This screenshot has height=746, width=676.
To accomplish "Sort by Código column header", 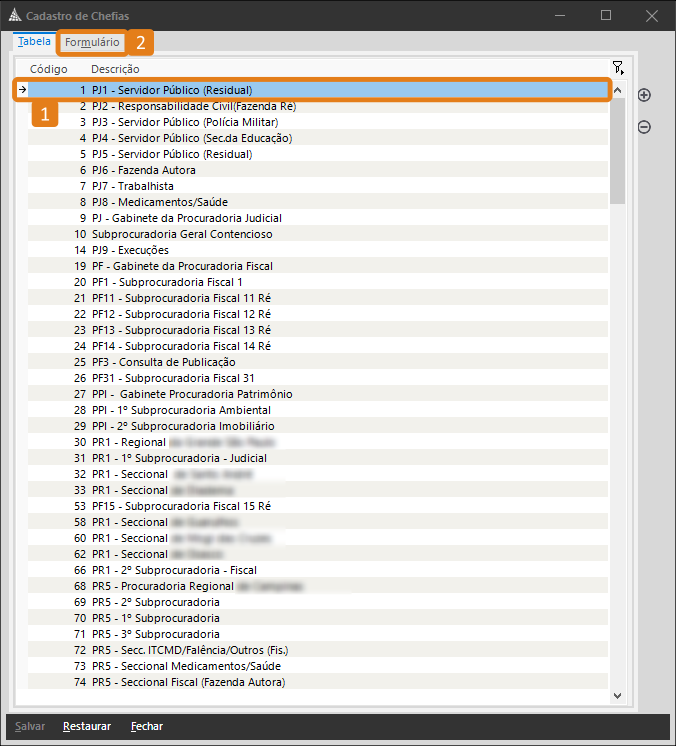I will pos(49,69).
